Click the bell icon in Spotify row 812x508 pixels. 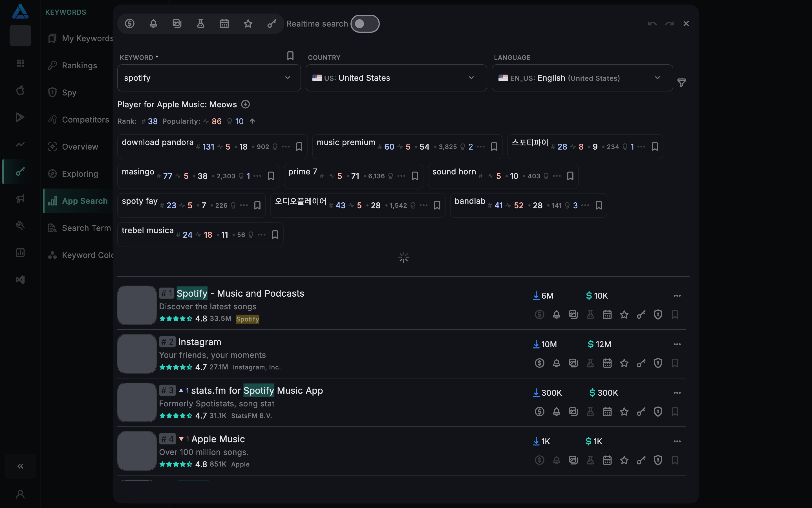(x=556, y=314)
